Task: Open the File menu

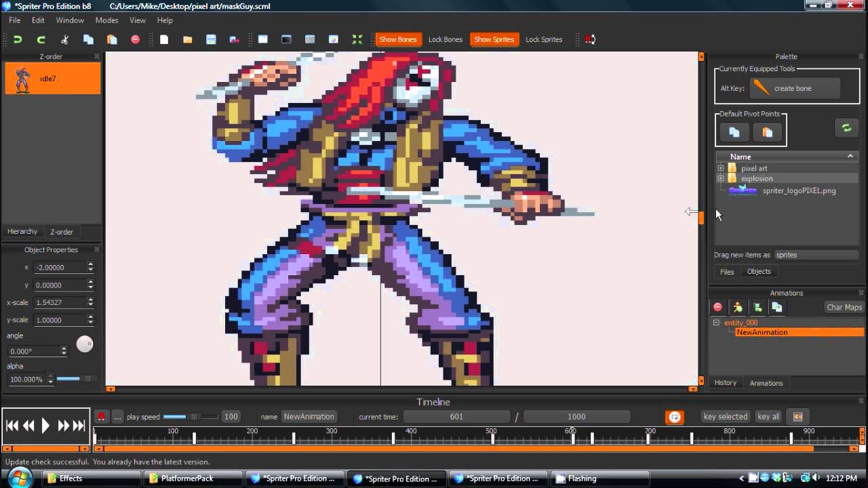Action: point(14,20)
